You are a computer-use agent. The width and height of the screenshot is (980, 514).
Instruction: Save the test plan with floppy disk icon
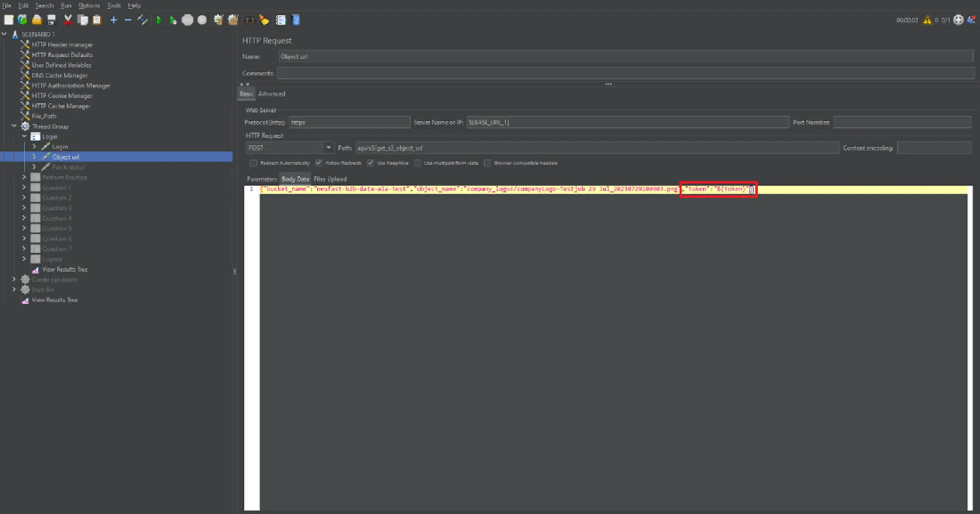tap(51, 20)
